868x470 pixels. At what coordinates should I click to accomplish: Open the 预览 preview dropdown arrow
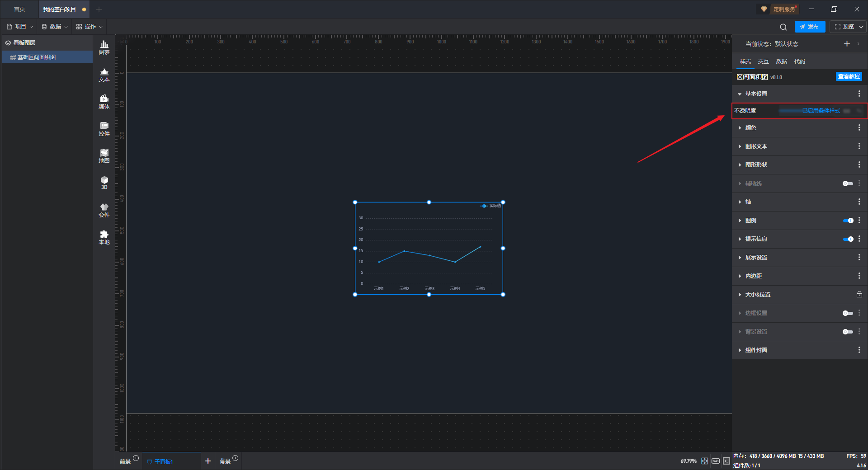click(861, 27)
